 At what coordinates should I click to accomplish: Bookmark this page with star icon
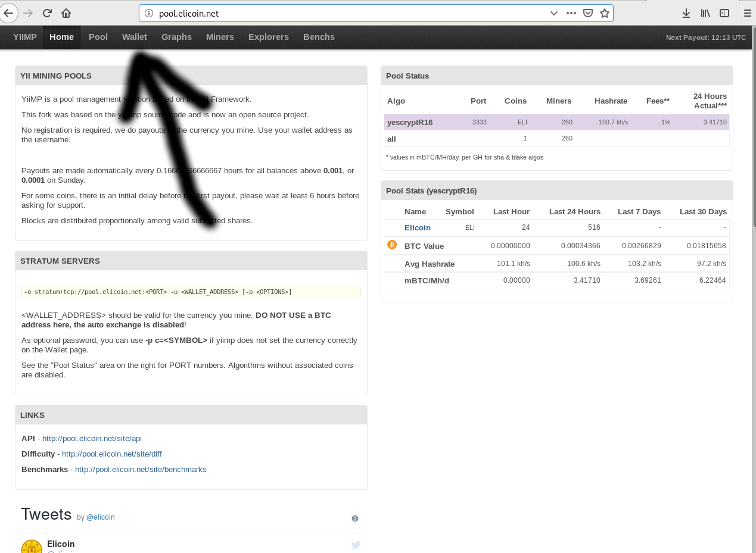[605, 13]
